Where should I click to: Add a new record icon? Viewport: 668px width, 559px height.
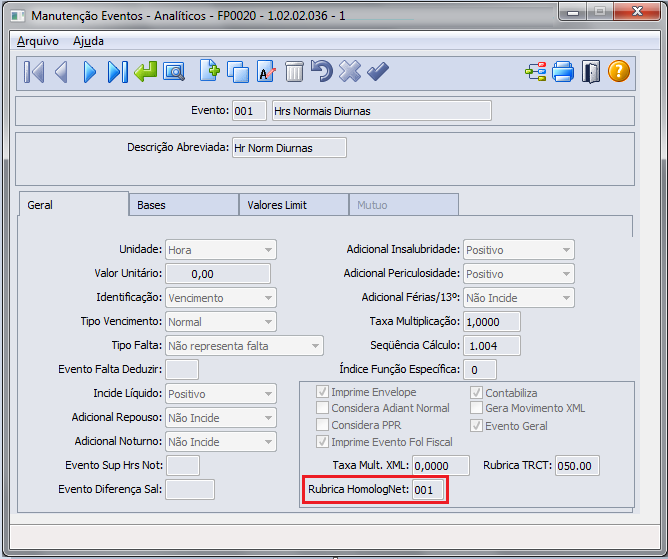click(210, 71)
